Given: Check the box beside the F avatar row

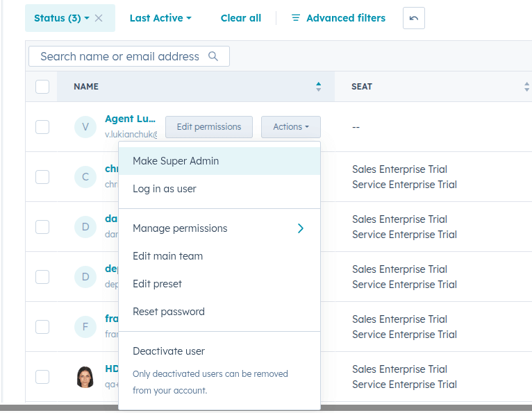Looking at the screenshot, I should click(42, 327).
